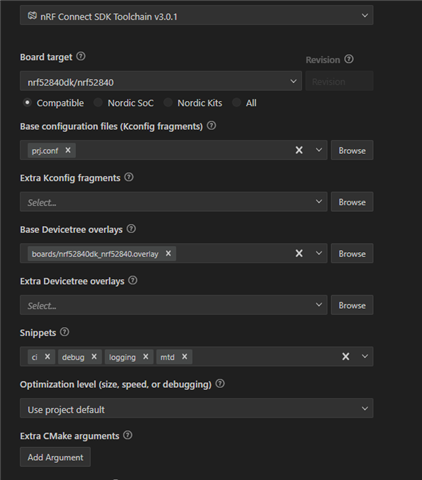Click the Add Argument button
Viewport: 422px width, 480px height.
[55, 457]
